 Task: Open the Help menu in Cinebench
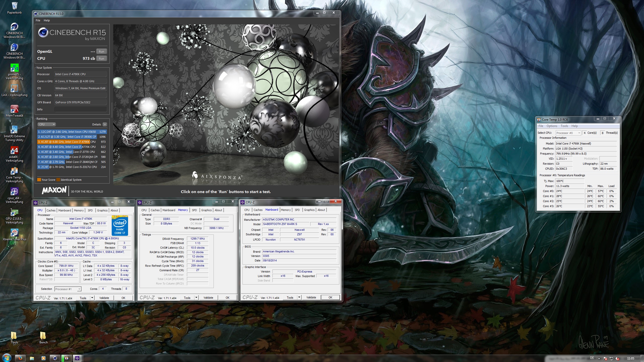tap(47, 20)
